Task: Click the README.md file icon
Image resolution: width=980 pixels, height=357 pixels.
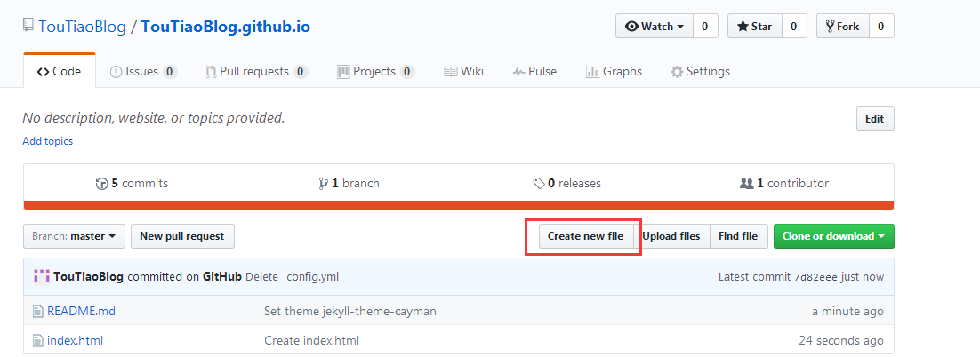Action: tap(38, 311)
